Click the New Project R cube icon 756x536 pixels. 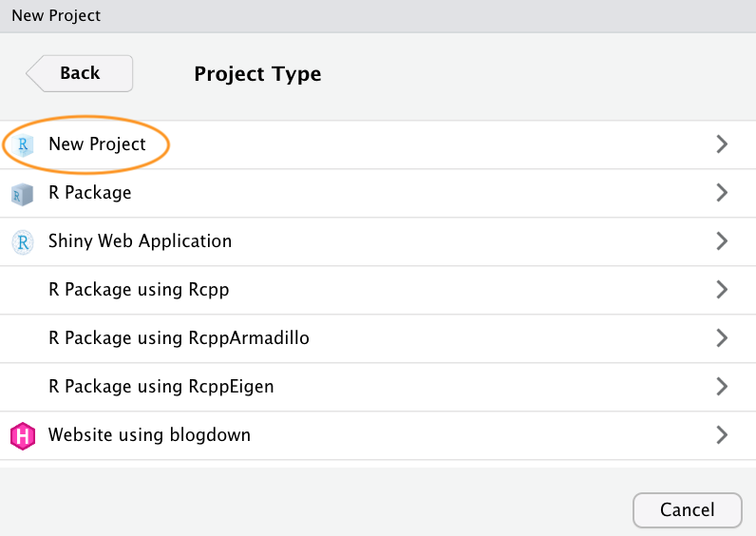pyautogui.click(x=24, y=145)
